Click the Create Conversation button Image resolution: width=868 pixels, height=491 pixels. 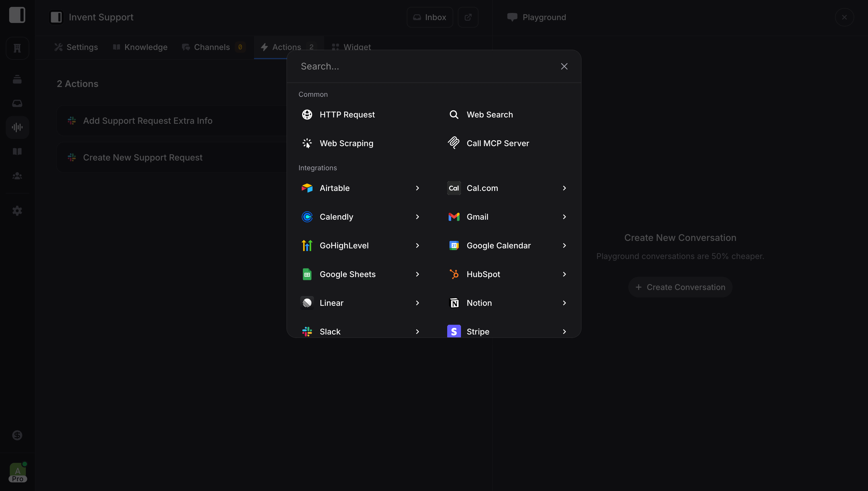[x=680, y=287]
